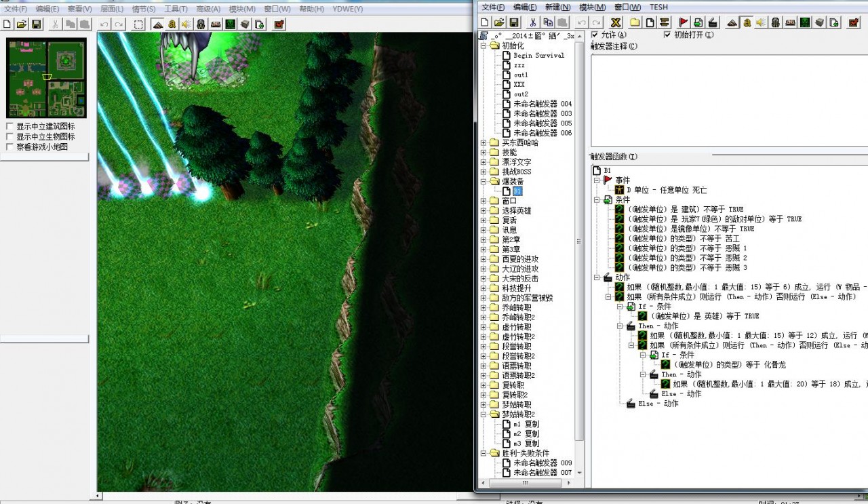Select the Selection Brush tool in World Editor
Screen dimensions: 868x504
[138, 24]
